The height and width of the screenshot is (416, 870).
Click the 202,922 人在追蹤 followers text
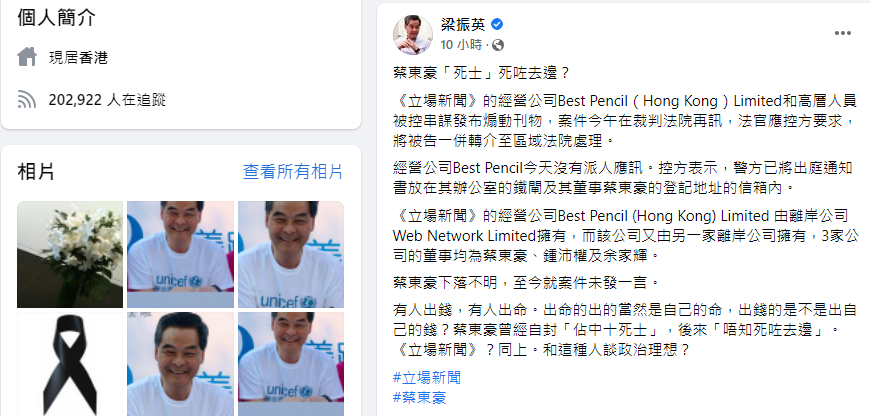[x=107, y=100]
